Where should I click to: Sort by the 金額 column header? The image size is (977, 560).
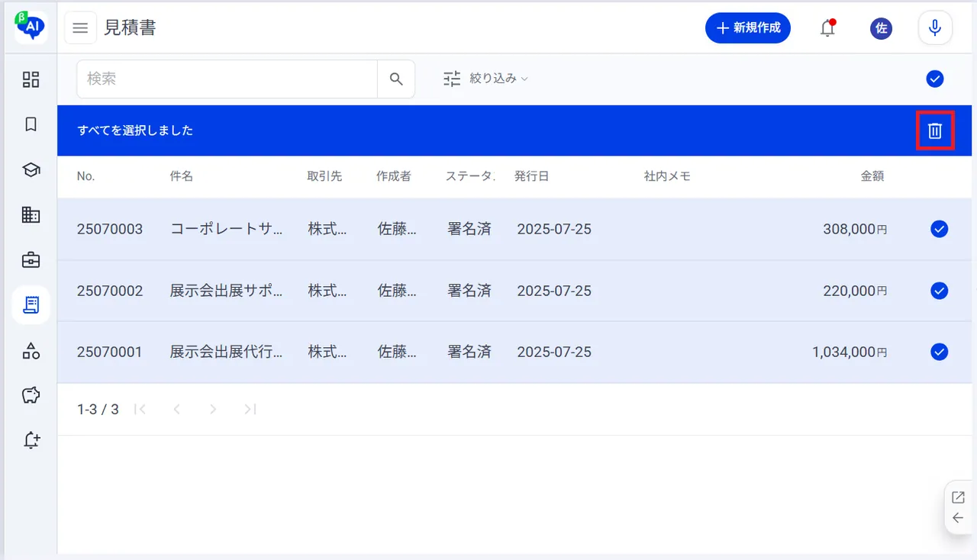point(872,176)
